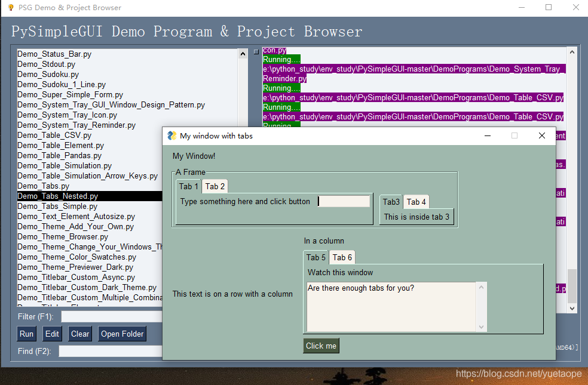Viewport: 588px width, 385px height.
Task: Toggle the small checkbox beside the output pane
Action: click(x=256, y=52)
